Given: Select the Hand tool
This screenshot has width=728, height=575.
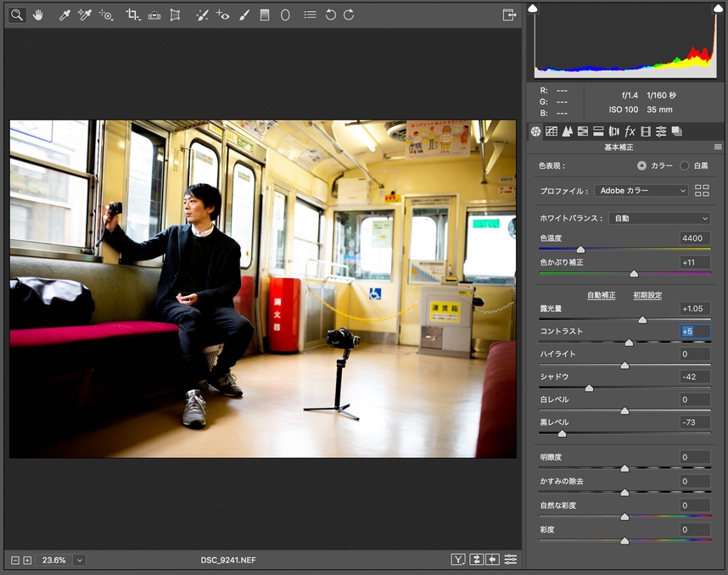Looking at the screenshot, I should point(38,15).
